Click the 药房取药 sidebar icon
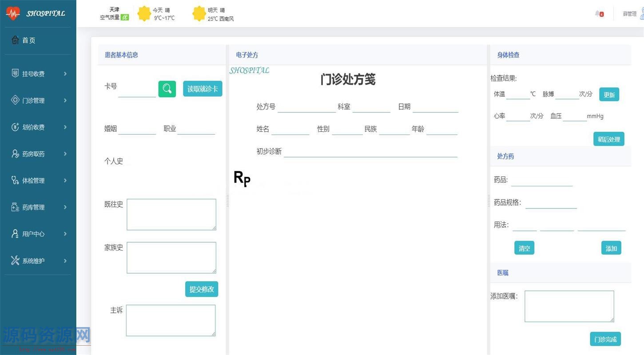This screenshot has height=355, width=644. coord(15,154)
